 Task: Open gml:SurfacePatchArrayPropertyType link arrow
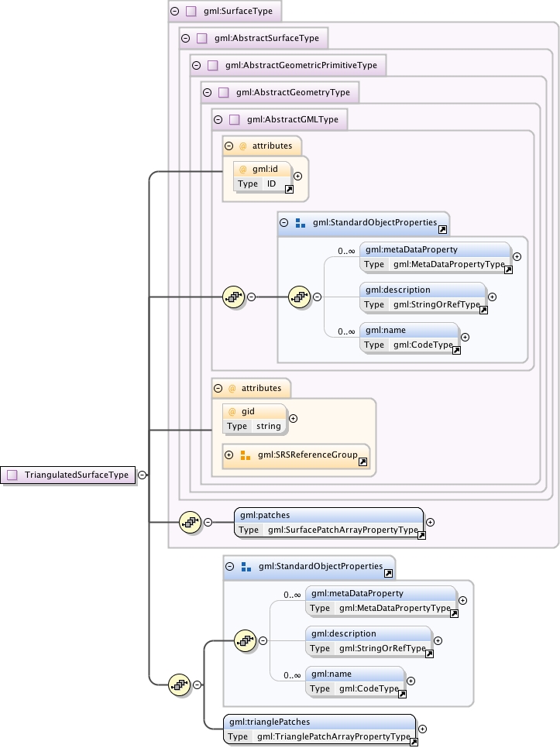point(421,536)
